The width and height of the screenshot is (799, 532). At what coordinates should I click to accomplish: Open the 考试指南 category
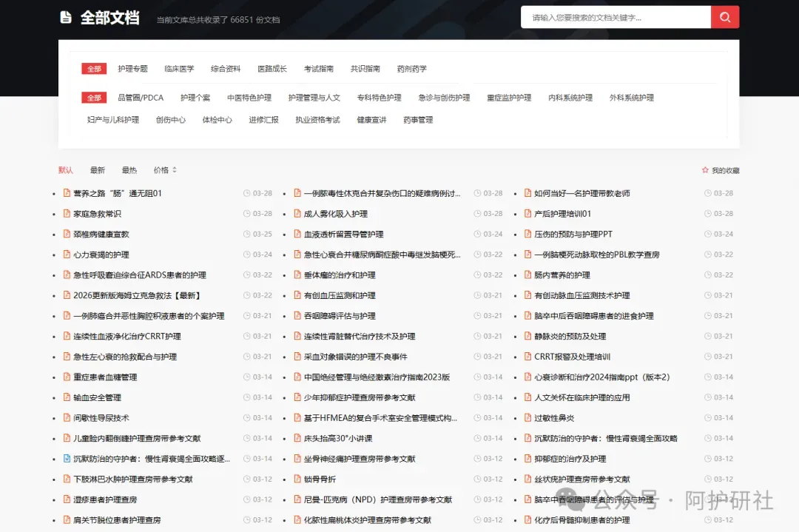[x=318, y=68]
